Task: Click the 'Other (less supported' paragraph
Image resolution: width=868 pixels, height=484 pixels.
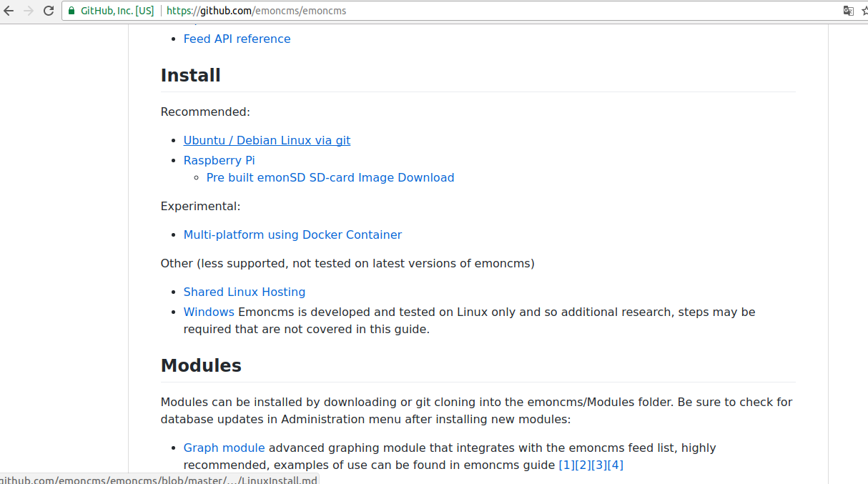Action: pos(347,263)
